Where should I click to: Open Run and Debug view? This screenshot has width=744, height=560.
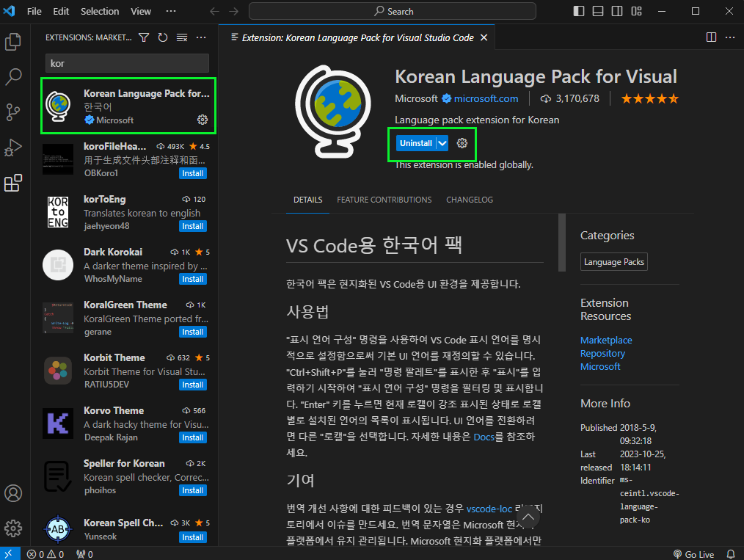[13, 148]
